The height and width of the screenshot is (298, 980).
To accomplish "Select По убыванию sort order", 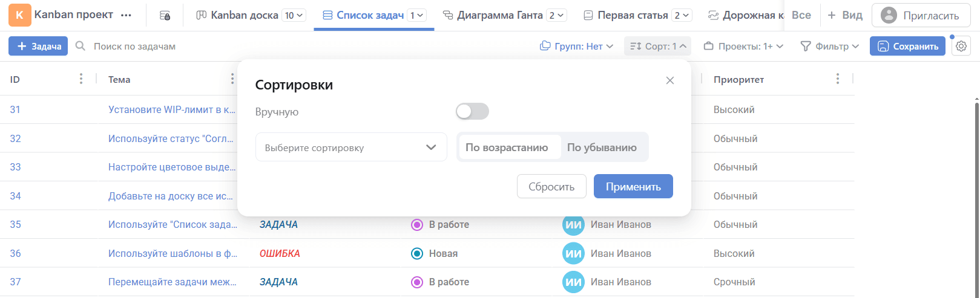I will click(x=602, y=147).
